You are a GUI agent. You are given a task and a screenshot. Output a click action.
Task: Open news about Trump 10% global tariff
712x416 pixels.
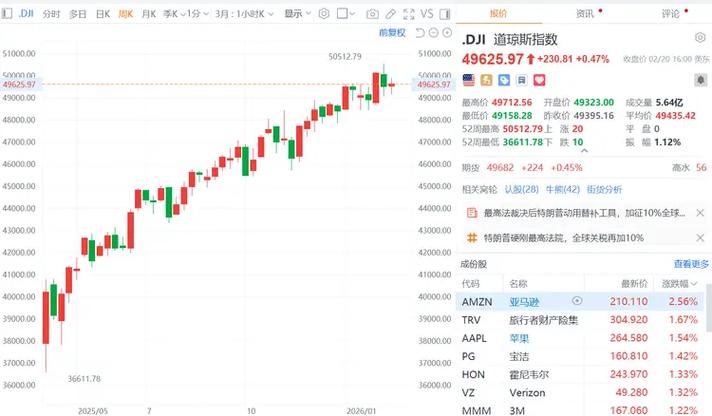584,213
